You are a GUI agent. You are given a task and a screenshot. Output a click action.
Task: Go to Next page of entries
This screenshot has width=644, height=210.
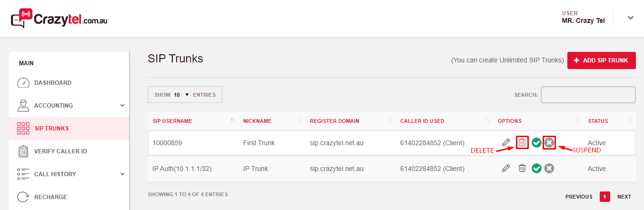(624, 197)
